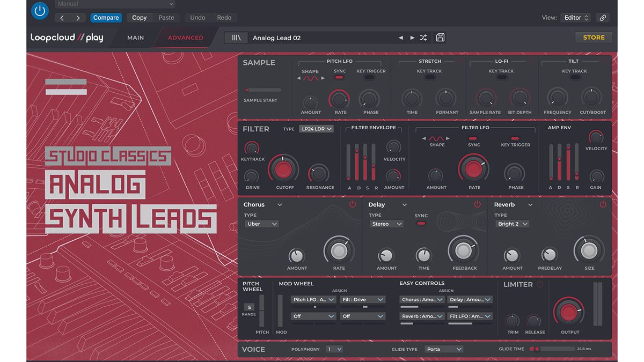Image resolution: width=644 pixels, height=362 pixels.
Task: Click the STORE button
Action: tap(594, 37)
